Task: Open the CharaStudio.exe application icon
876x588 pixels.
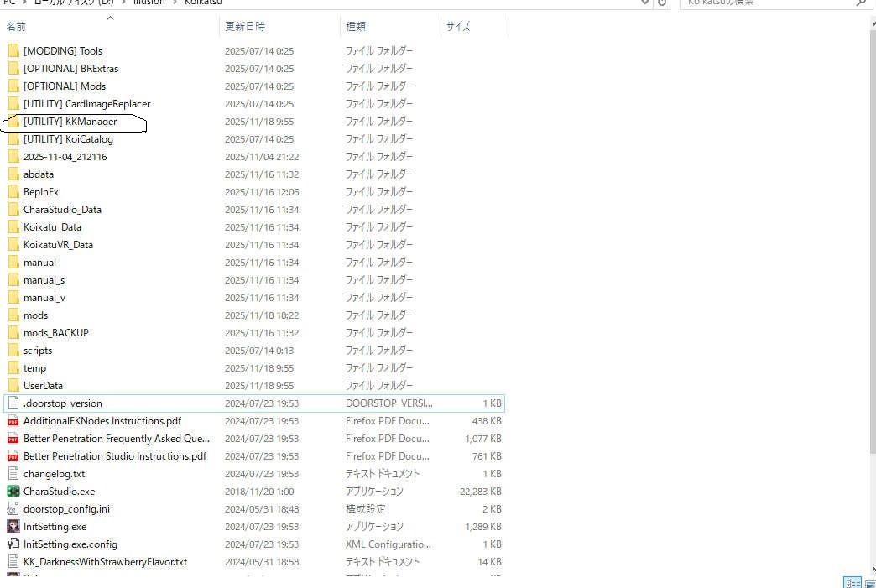Action: pyautogui.click(x=13, y=492)
